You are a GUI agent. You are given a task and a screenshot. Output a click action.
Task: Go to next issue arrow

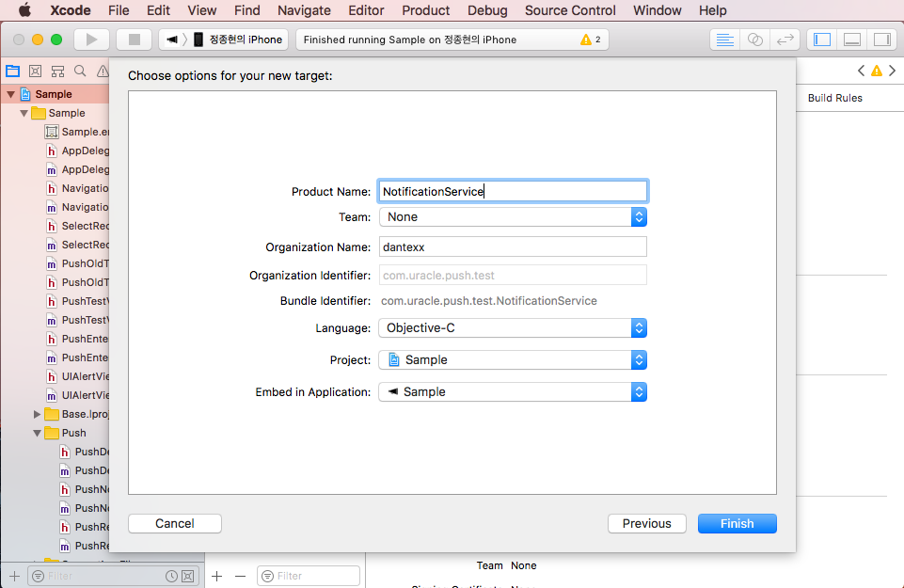click(892, 71)
